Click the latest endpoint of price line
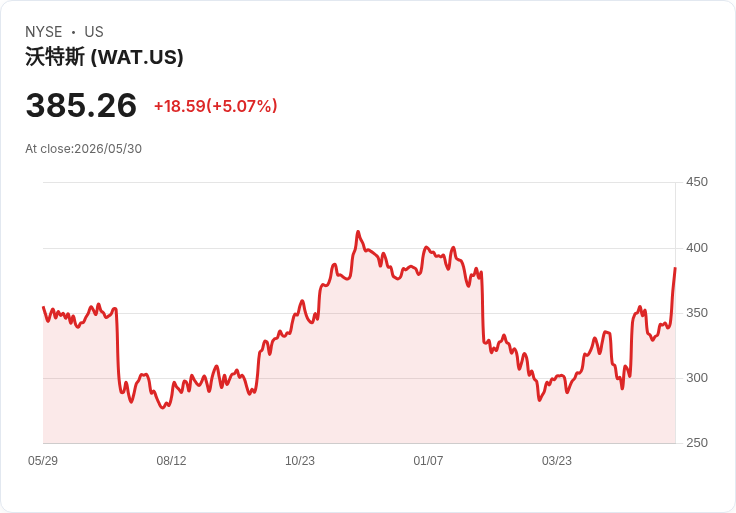The height and width of the screenshot is (513, 736). (675, 268)
